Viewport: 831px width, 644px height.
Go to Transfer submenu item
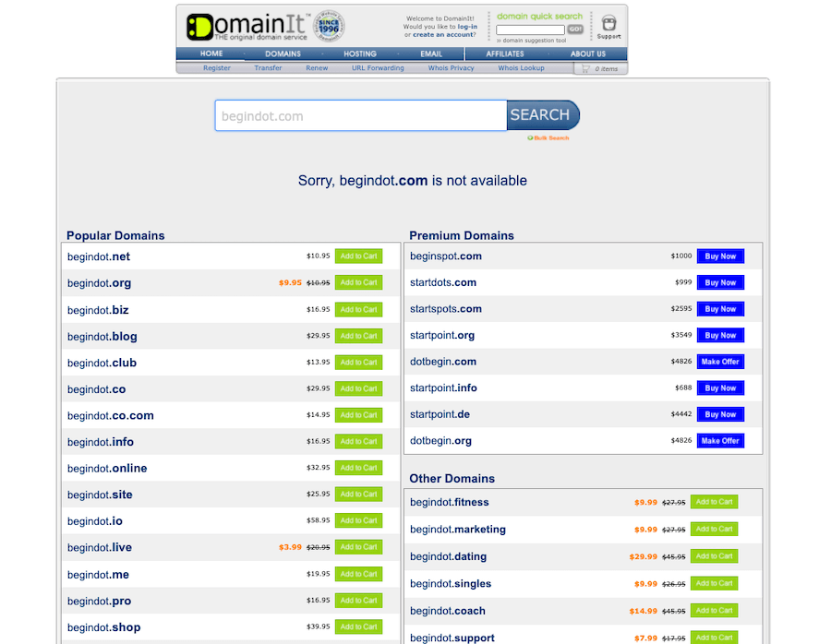pos(268,67)
